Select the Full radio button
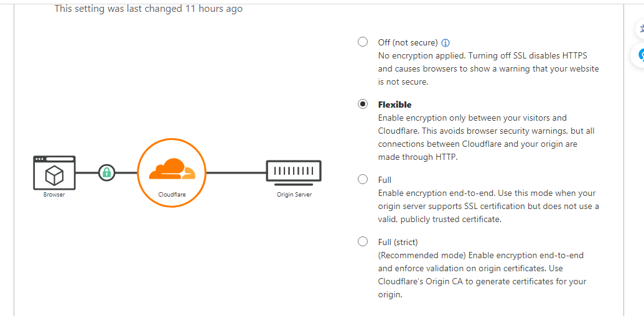Viewport: 644px width, 316px height. pos(363,179)
